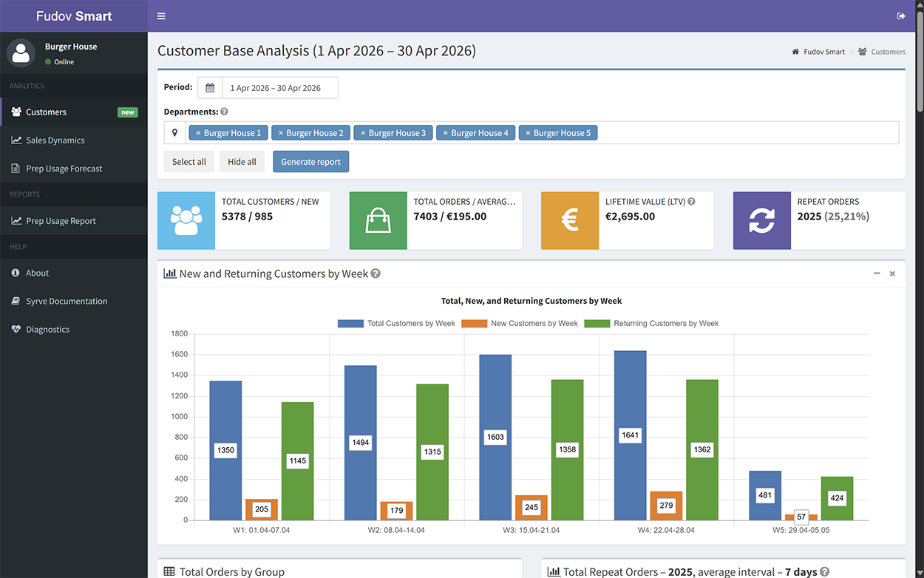Screen dimensions: 924x578
Task: Click the Online status indicator
Action: click(x=59, y=62)
